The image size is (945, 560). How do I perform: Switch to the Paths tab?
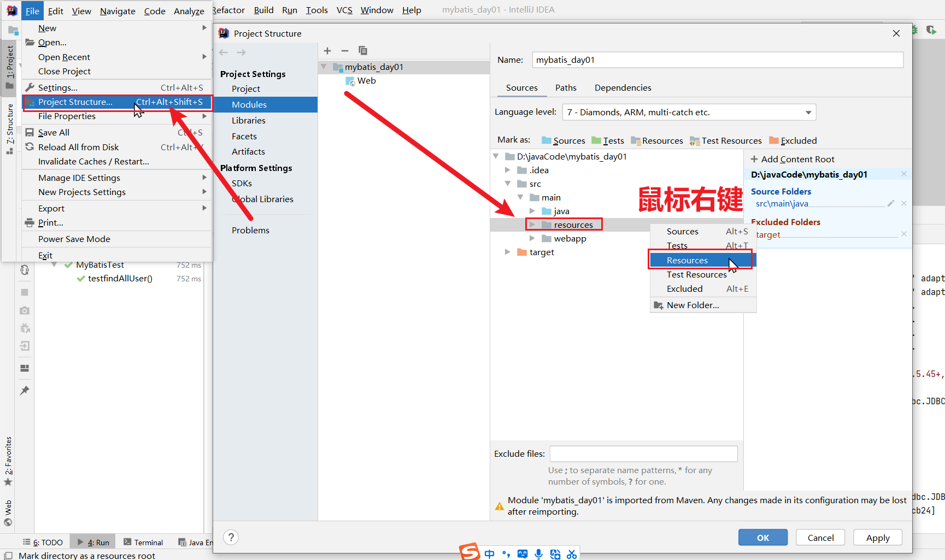(x=566, y=87)
